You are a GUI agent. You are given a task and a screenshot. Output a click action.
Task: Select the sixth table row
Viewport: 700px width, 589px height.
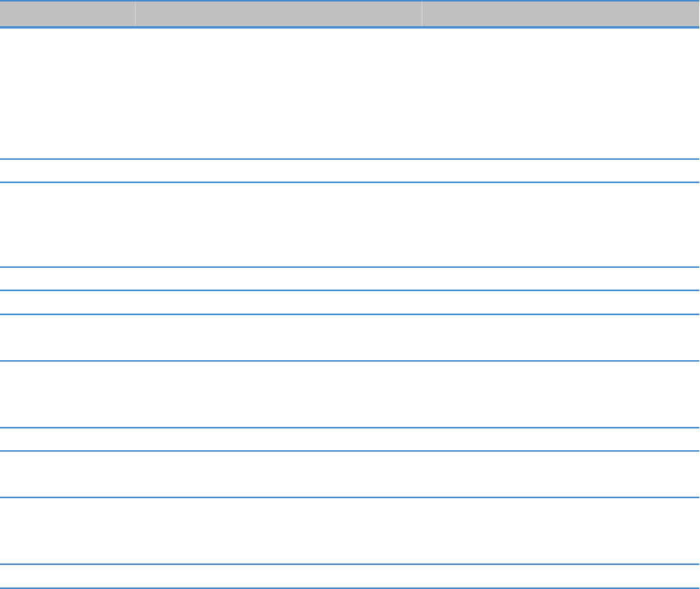(350, 338)
